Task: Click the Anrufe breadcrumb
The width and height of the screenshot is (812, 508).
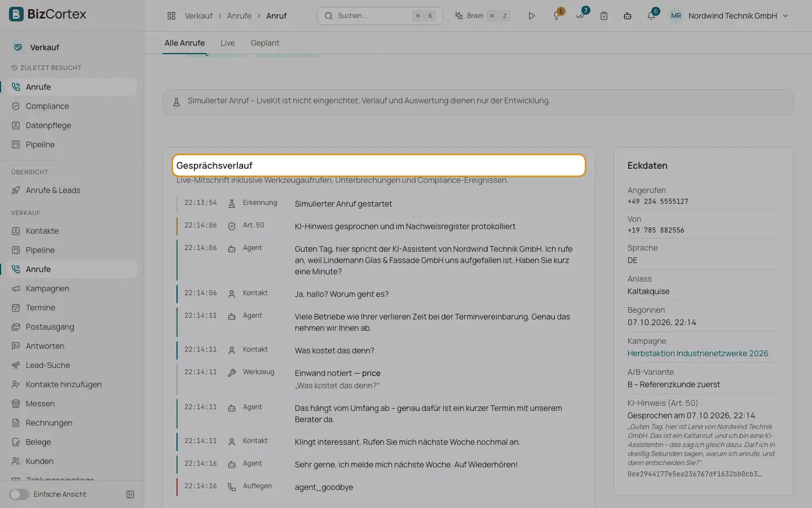Action: 239,16
